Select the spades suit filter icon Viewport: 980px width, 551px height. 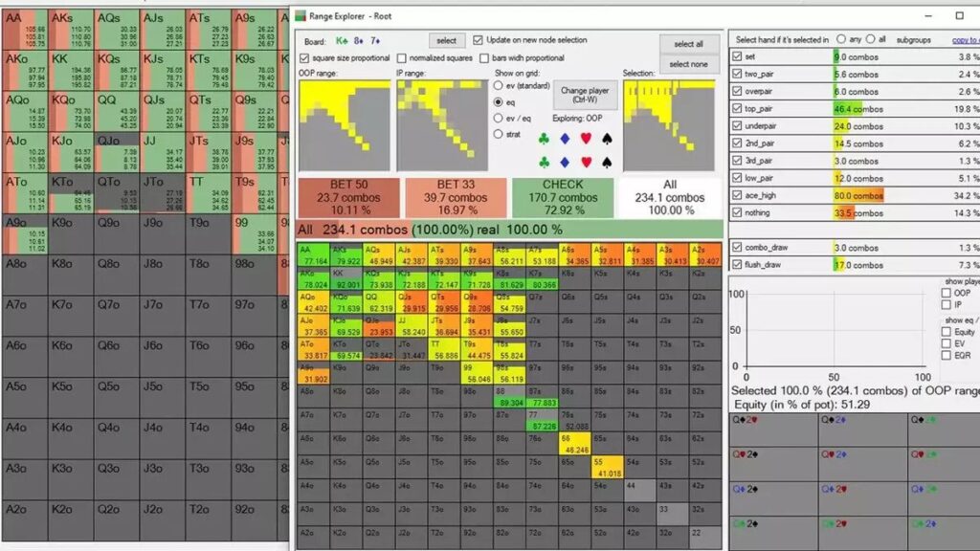[607, 138]
